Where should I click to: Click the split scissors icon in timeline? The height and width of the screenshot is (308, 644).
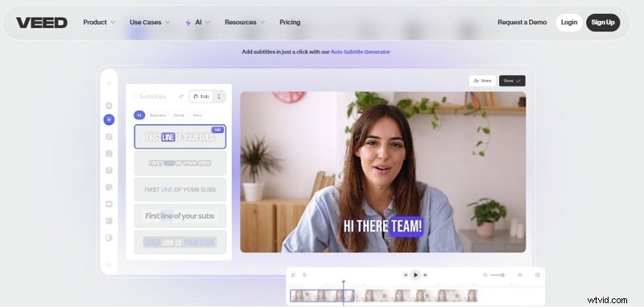[293, 275]
